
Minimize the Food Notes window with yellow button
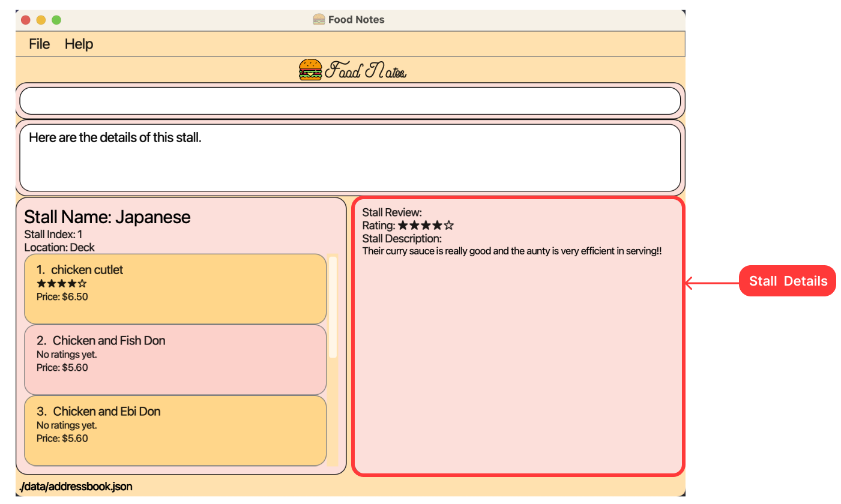click(41, 20)
